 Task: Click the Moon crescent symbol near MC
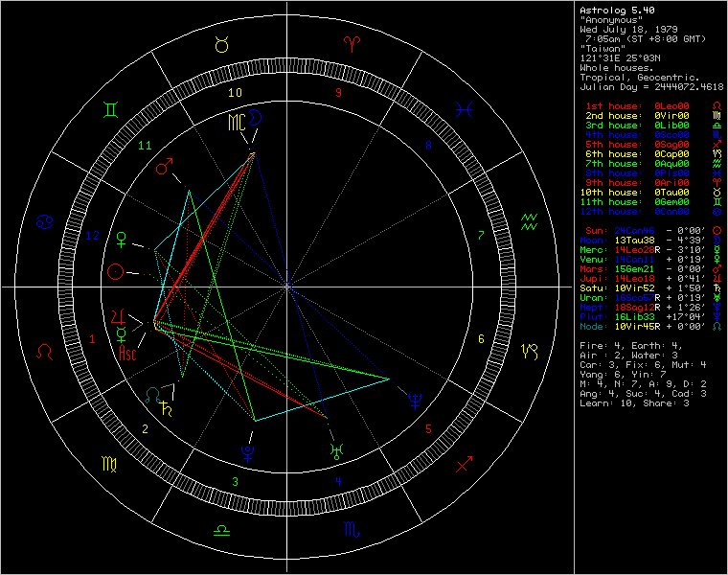255,117
